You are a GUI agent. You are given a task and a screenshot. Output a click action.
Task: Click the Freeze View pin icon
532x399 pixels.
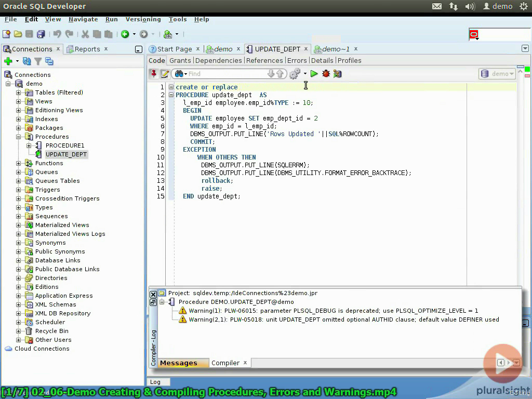pos(154,74)
